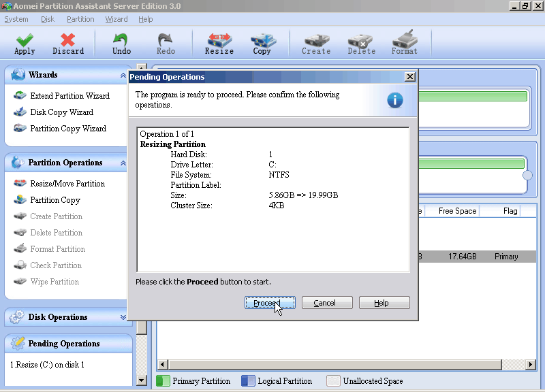Screen dimensions: 545x392
Task: Click the 'Resizing Partition' heading text
Action: point(172,144)
